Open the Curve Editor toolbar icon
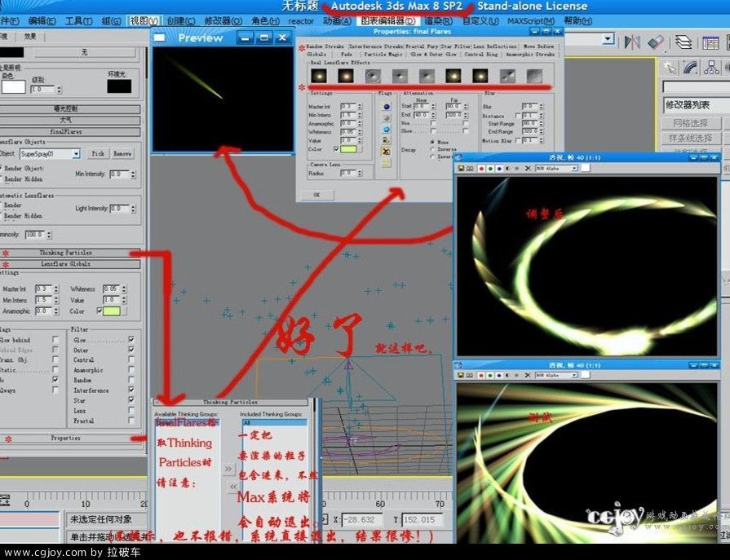 click(x=711, y=42)
